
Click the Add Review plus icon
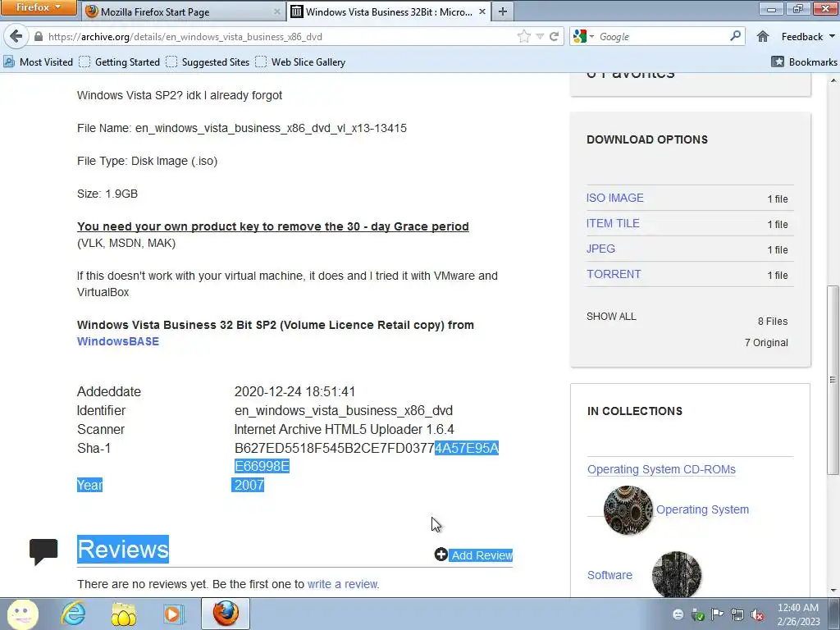coord(441,555)
